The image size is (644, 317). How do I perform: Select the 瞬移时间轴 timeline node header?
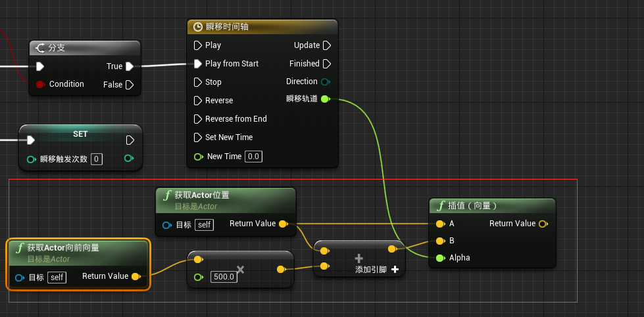(x=262, y=27)
